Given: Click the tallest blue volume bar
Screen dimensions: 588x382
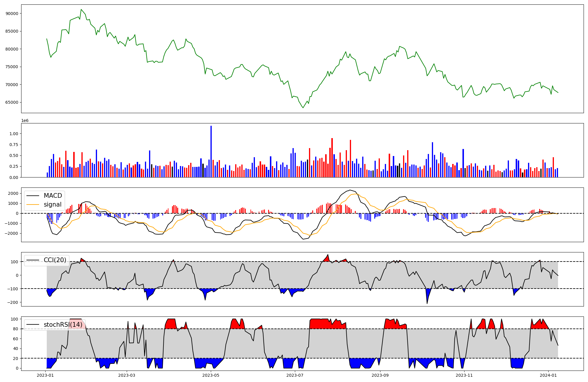Looking at the screenshot, I should click(x=211, y=151).
